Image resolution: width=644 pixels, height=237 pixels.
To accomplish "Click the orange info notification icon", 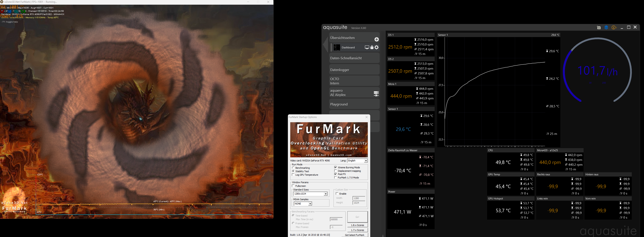I will coord(614,28).
